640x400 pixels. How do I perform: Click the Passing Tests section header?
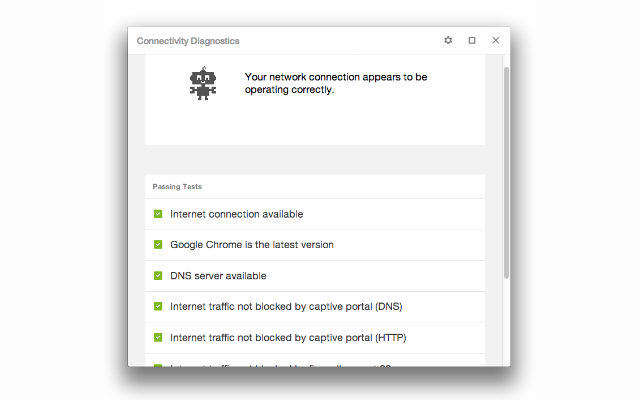coord(176,187)
